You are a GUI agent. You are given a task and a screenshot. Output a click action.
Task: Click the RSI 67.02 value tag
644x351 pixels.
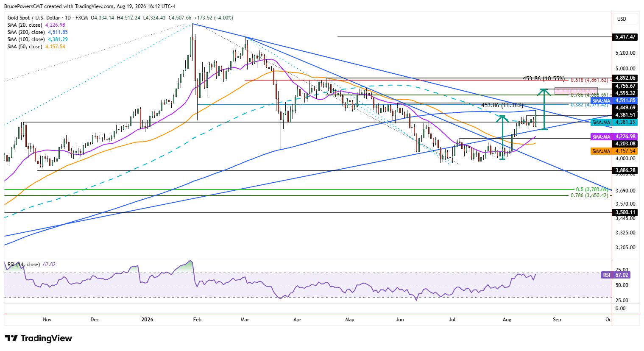(x=616, y=275)
